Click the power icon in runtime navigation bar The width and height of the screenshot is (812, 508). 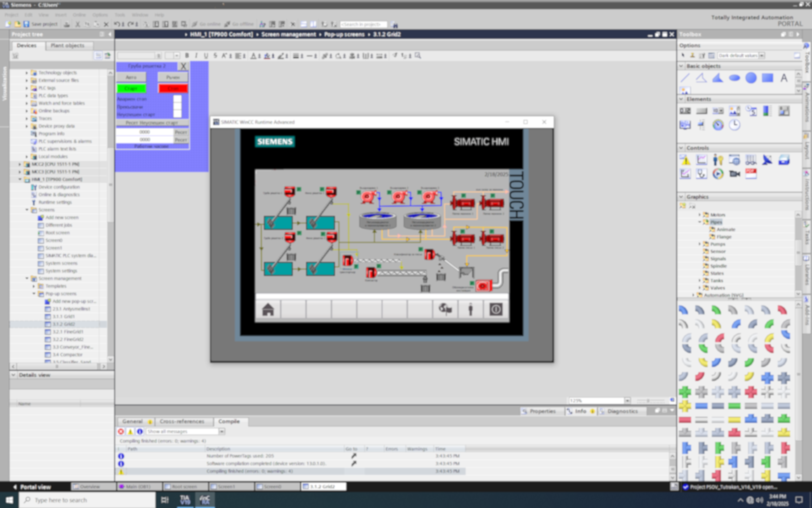(496, 310)
